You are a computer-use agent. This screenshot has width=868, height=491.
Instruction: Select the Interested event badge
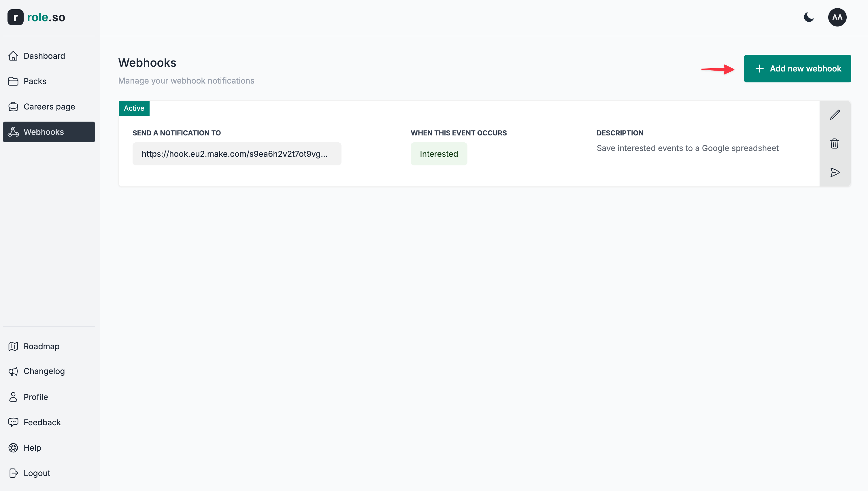tap(439, 154)
